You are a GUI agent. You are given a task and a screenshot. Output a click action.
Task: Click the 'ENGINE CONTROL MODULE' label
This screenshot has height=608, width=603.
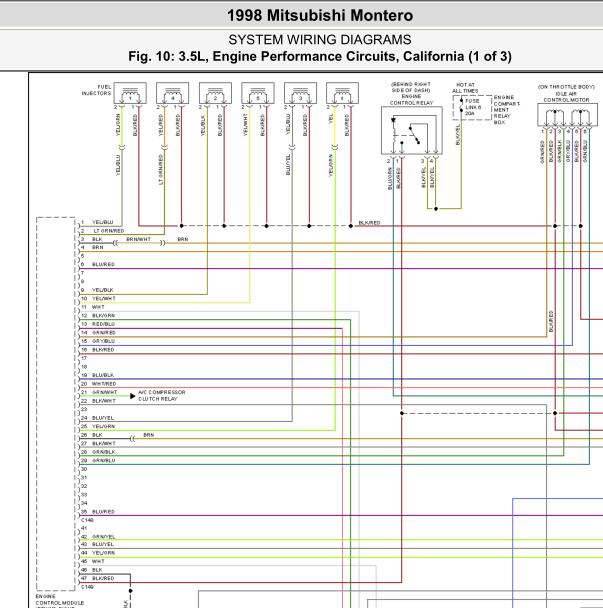click(60, 600)
